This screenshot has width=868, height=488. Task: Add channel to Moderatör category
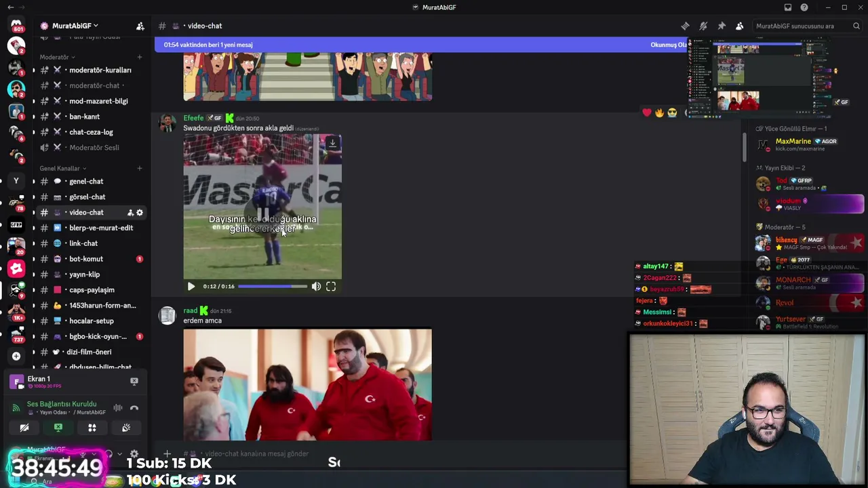point(140,57)
